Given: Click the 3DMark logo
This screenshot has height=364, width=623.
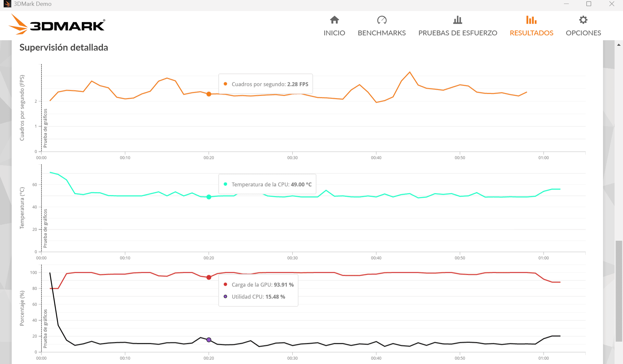Looking at the screenshot, I should coord(57,25).
